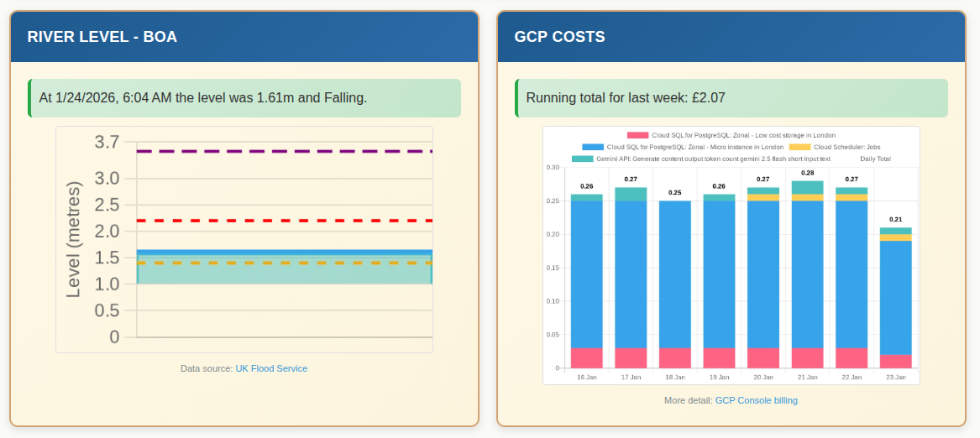Open the UK Flood Service link
This screenshot has width=980, height=438.
271,368
